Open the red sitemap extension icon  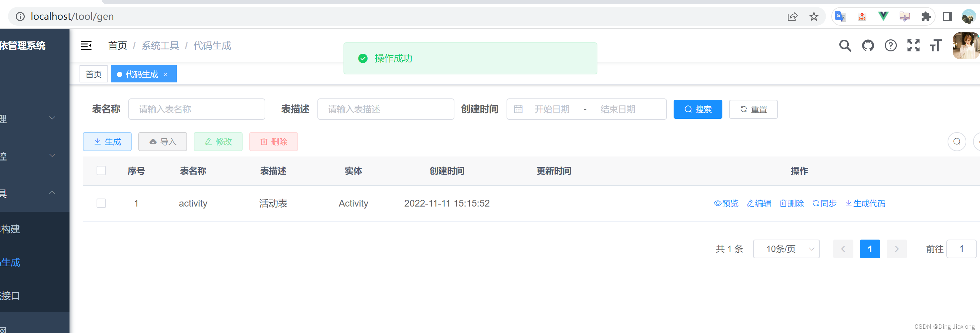pyautogui.click(x=862, y=16)
